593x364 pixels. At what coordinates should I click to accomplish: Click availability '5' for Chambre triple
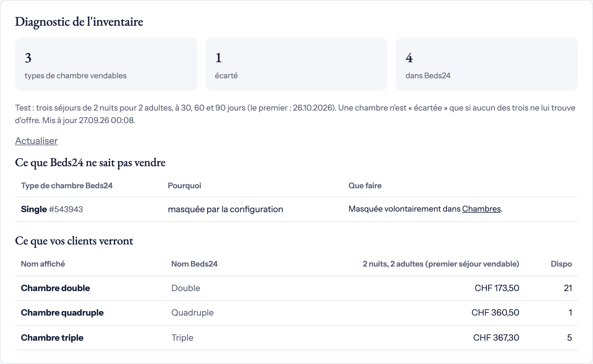[569, 338]
